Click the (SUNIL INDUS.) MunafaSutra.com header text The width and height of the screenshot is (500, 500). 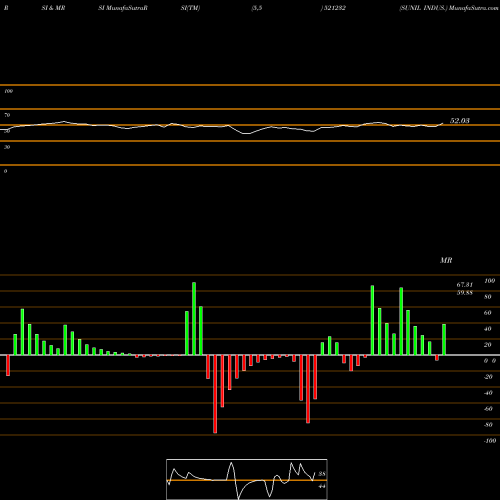(x=449, y=8)
